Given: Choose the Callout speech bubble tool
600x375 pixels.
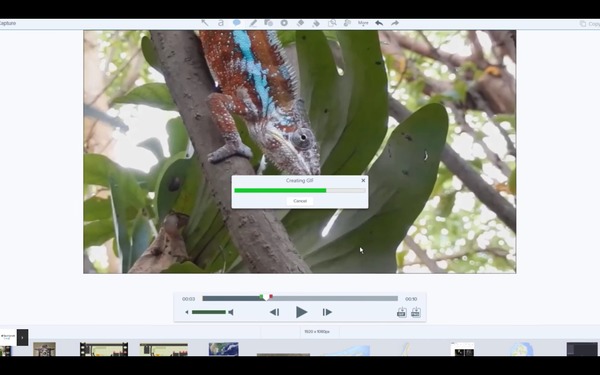Looking at the screenshot, I should [237, 23].
